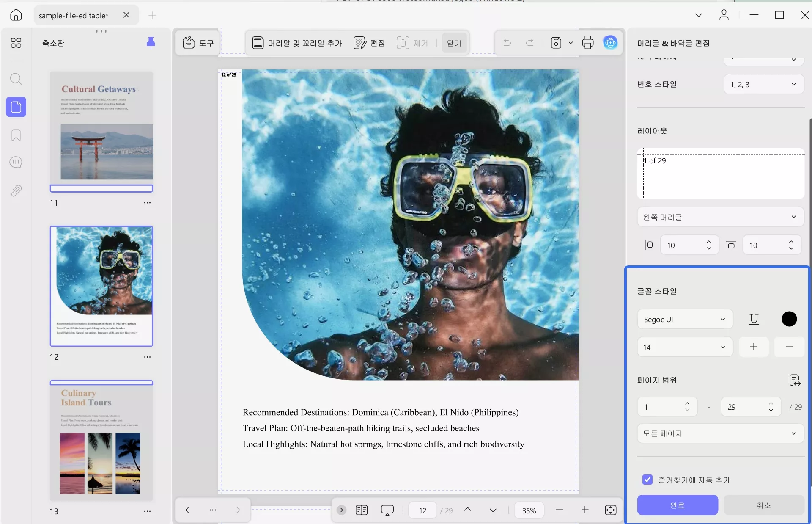Open the bookmarks panel icon
The height and width of the screenshot is (524, 812).
coord(16,135)
